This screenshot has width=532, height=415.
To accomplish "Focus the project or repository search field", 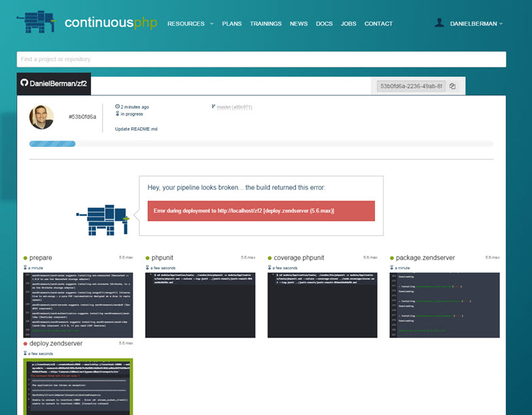I will (261, 59).
